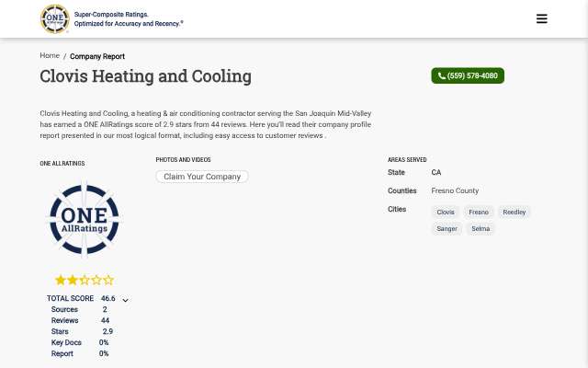Image resolution: width=588 pixels, height=368 pixels.
Task: Open the hamburger menu icon
Action: pyautogui.click(x=541, y=18)
